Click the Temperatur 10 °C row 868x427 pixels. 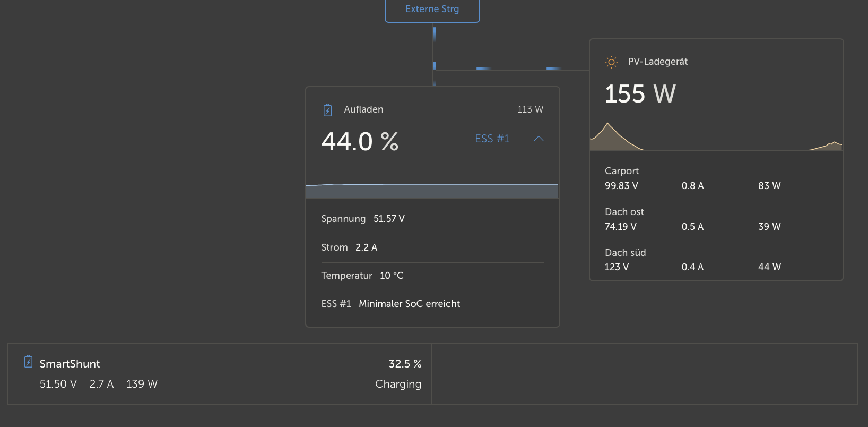pyautogui.click(x=432, y=276)
